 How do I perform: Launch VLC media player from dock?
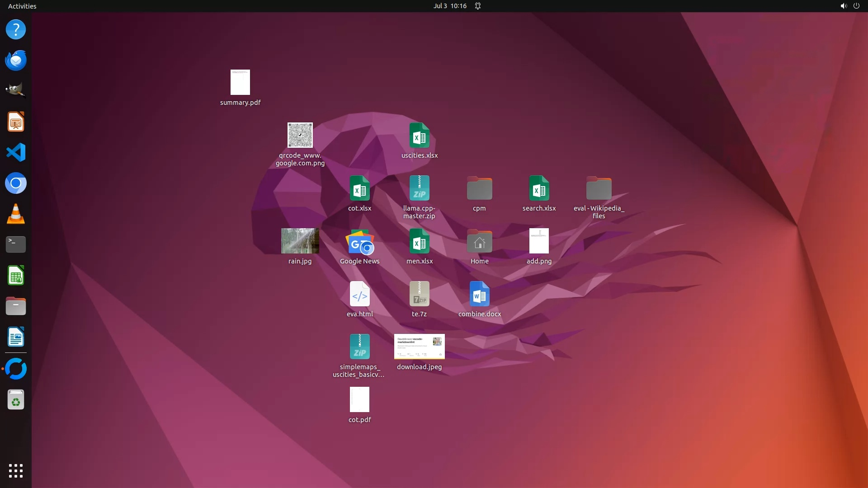16,214
